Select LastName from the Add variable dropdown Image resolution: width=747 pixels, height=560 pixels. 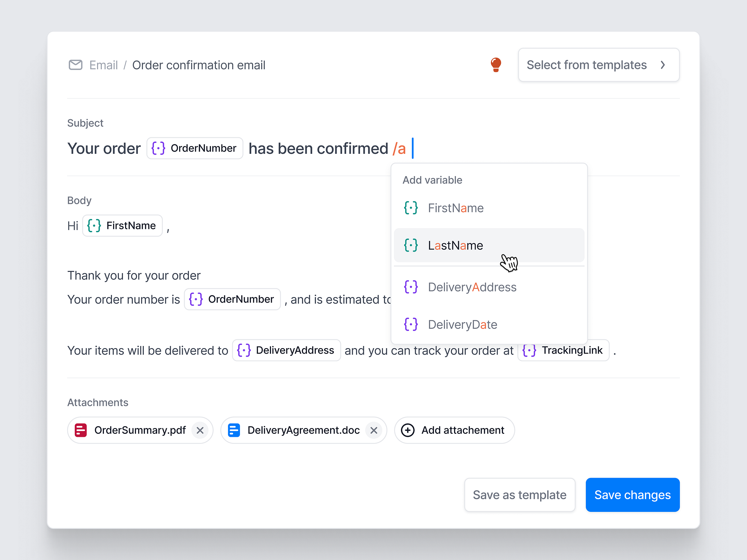tap(456, 245)
